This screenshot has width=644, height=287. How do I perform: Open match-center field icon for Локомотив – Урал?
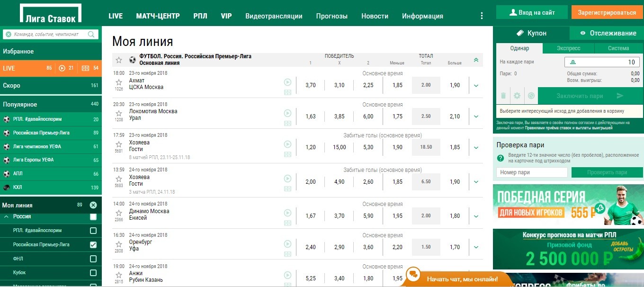tap(287, 123)
